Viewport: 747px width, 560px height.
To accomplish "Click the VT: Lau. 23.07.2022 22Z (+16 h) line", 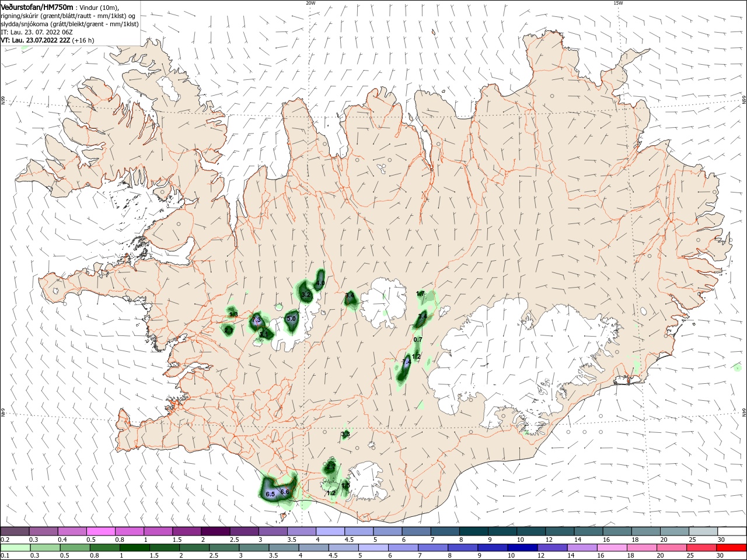I will (x=47, y=40).
